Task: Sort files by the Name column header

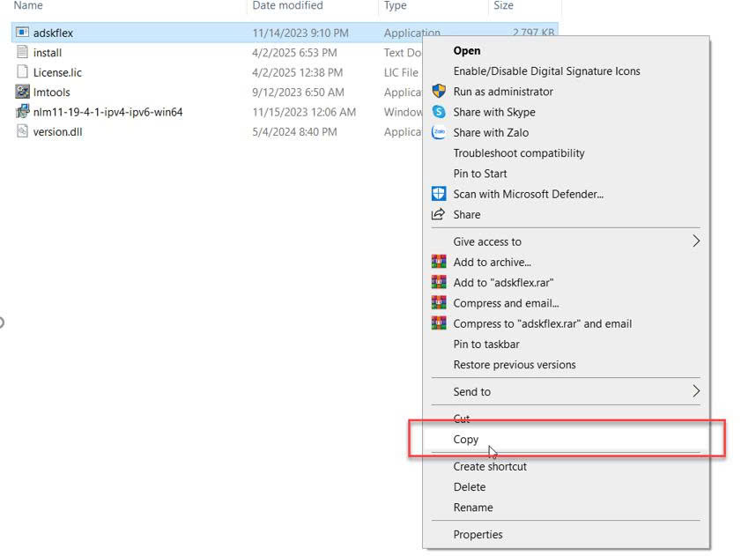Action: click(x=28, y=5)
